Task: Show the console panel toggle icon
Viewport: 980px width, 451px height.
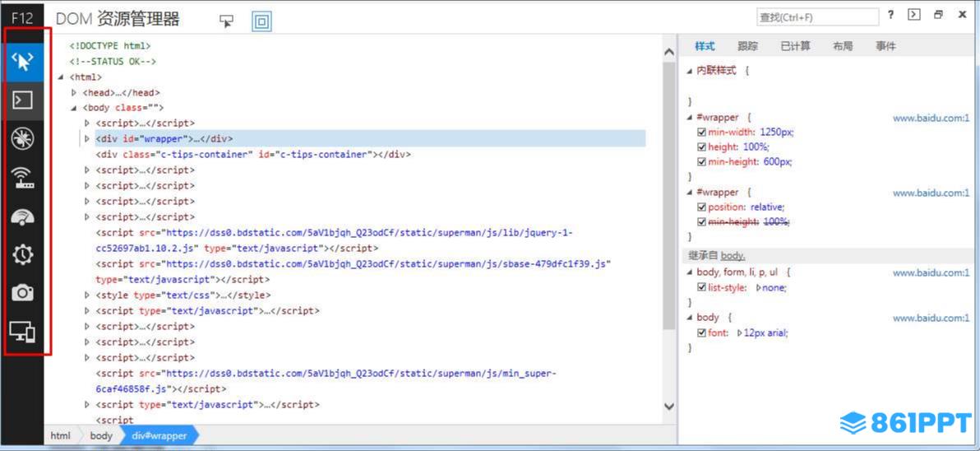Action: tap(914, 15)
